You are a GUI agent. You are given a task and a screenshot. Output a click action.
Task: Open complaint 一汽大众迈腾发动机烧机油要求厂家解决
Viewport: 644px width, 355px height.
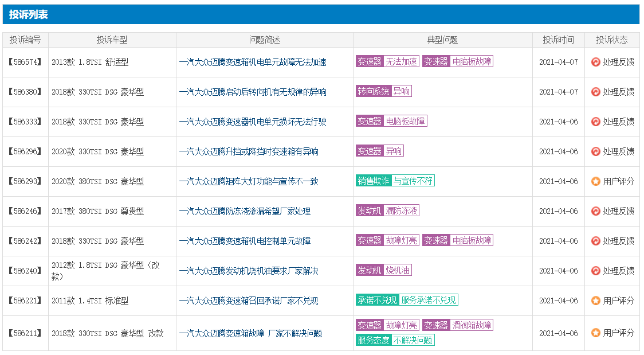(x=249, y=271)
